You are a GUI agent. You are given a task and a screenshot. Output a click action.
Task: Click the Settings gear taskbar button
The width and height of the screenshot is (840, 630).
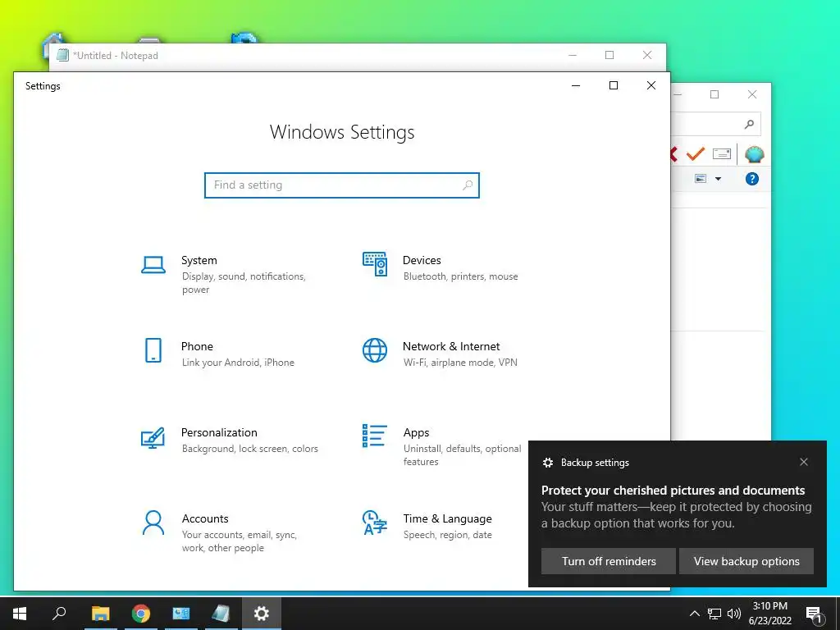tap(262, 614)
